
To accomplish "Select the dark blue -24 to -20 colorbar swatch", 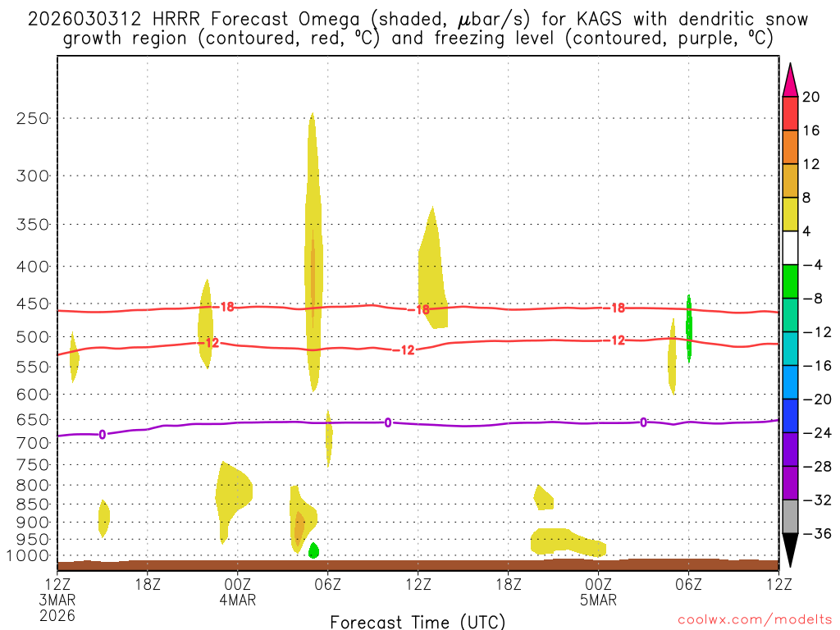I will pos(790,416).
